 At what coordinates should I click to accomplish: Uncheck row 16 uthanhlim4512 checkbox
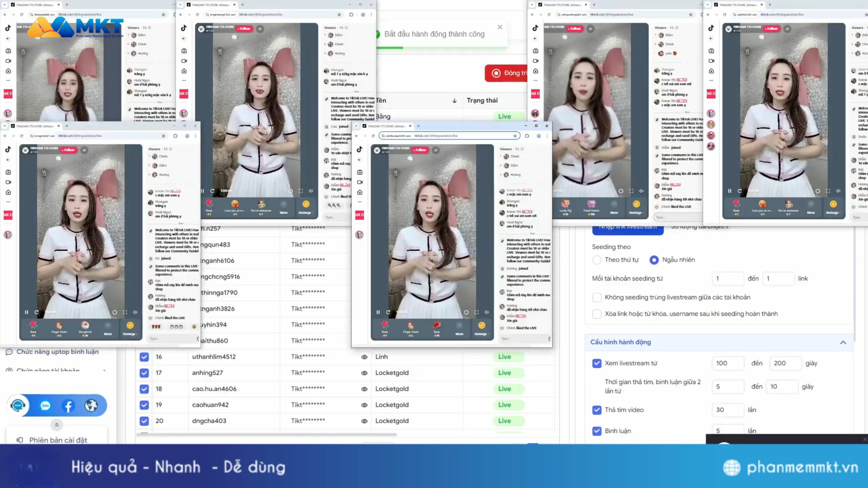144,357
